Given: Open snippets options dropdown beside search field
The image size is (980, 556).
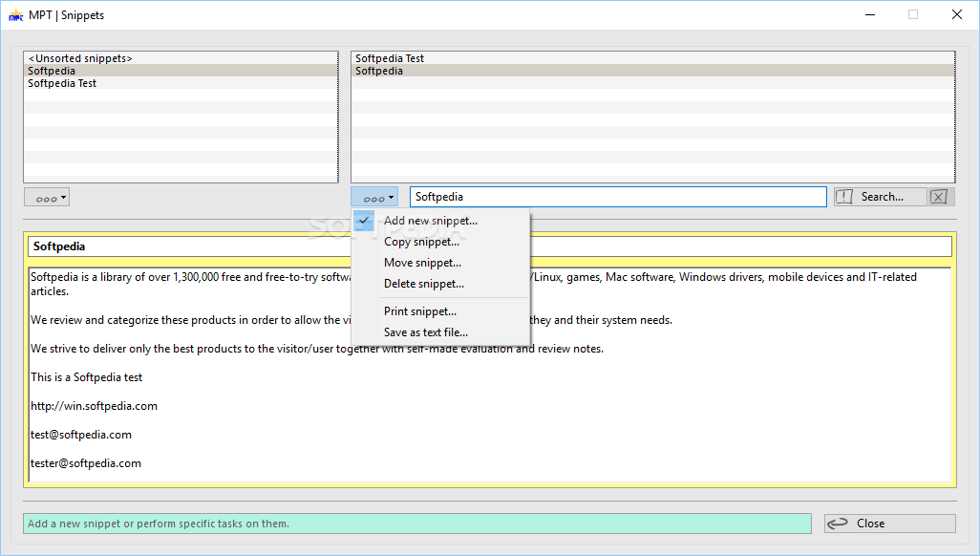Looking at the screenshot, I should click(x=374, y=197).
